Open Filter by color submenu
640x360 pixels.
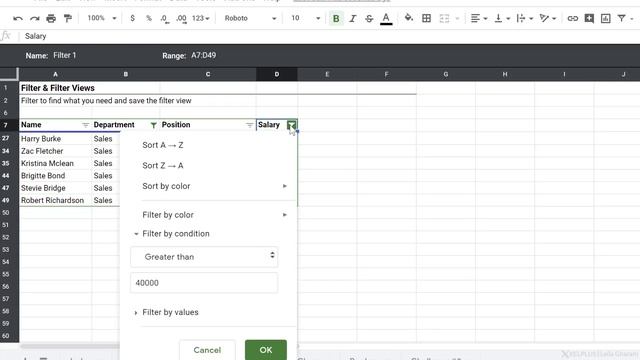[215, 215]
